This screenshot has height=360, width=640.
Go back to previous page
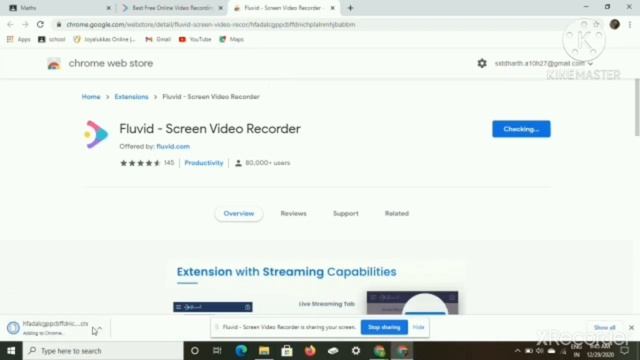click(x=10, y=24)
